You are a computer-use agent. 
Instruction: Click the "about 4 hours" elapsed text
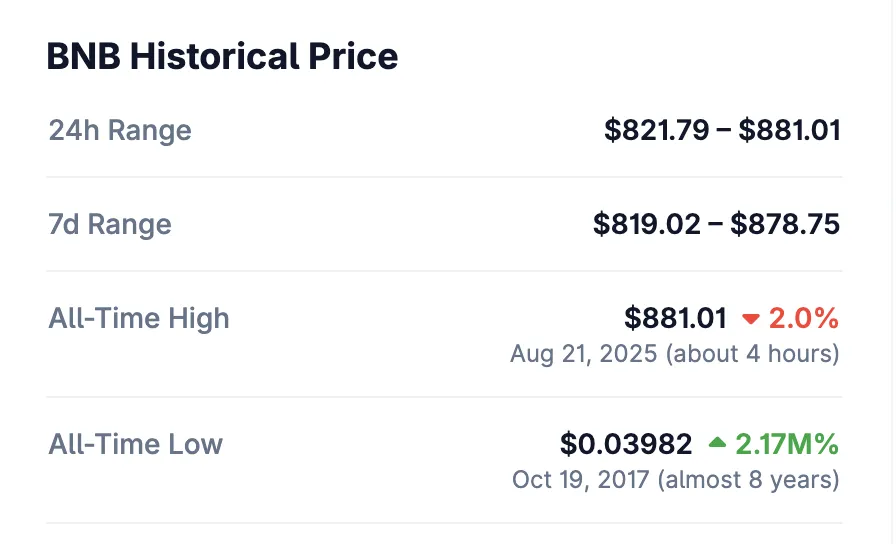752,354
